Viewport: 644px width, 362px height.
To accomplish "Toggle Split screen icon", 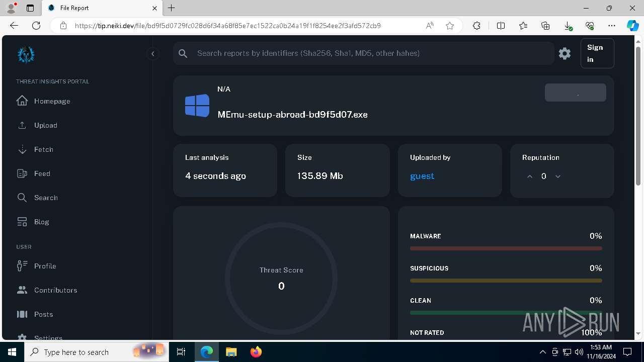I will (x=501, y=26).
